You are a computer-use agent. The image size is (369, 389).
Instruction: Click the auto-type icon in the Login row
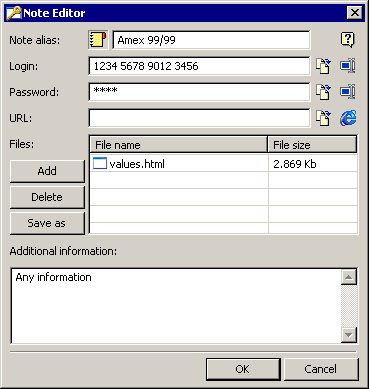(348, 66)
